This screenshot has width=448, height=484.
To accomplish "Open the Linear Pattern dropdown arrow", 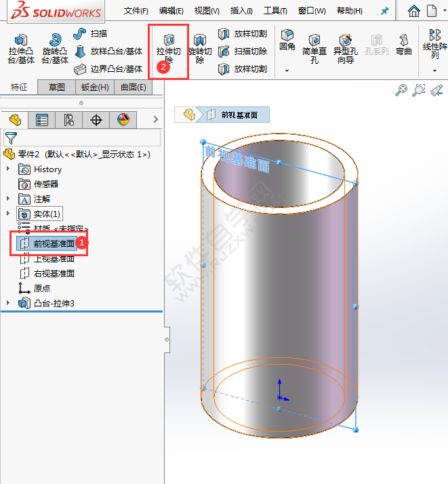I will click(434, 70).
